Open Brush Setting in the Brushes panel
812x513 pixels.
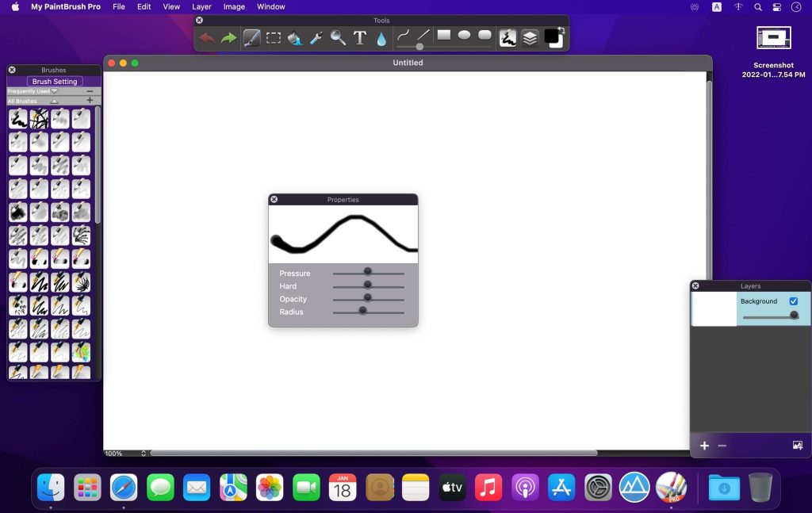54,81
